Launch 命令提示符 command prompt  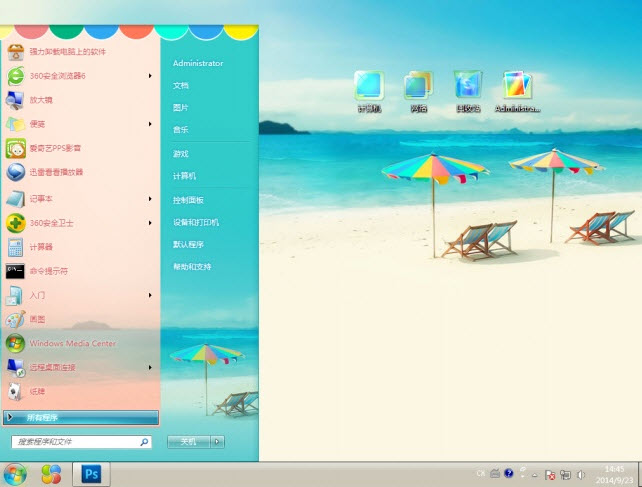[48, 271]
